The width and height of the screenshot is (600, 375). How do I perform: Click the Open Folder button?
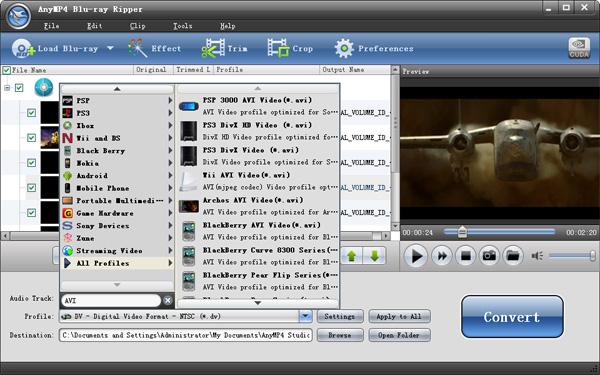tap(399, 335)
